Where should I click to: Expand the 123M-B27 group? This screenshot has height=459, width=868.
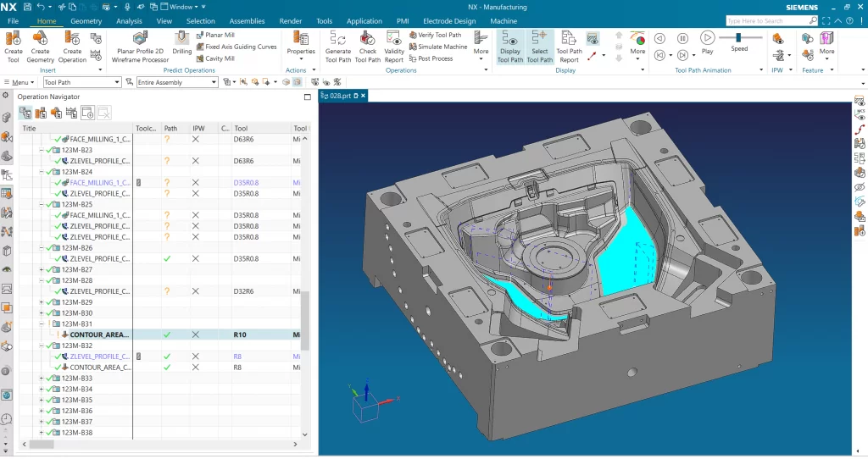coord(42,270)
